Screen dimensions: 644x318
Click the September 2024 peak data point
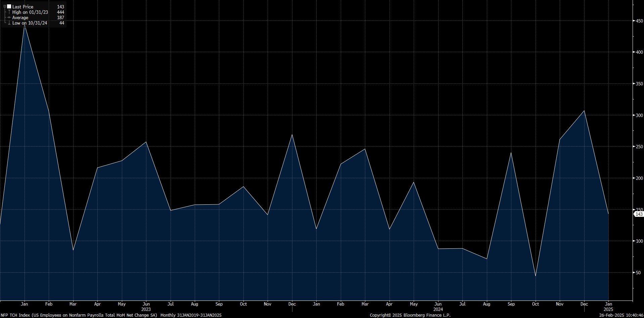(511, 153)
